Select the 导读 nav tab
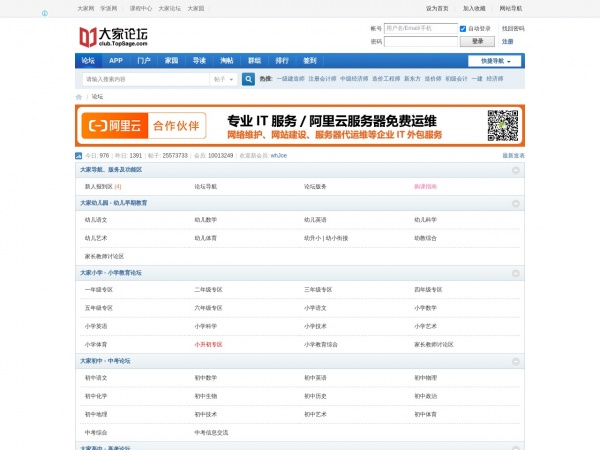The height and width of the screenshot is (450, 600). [199, 60]
